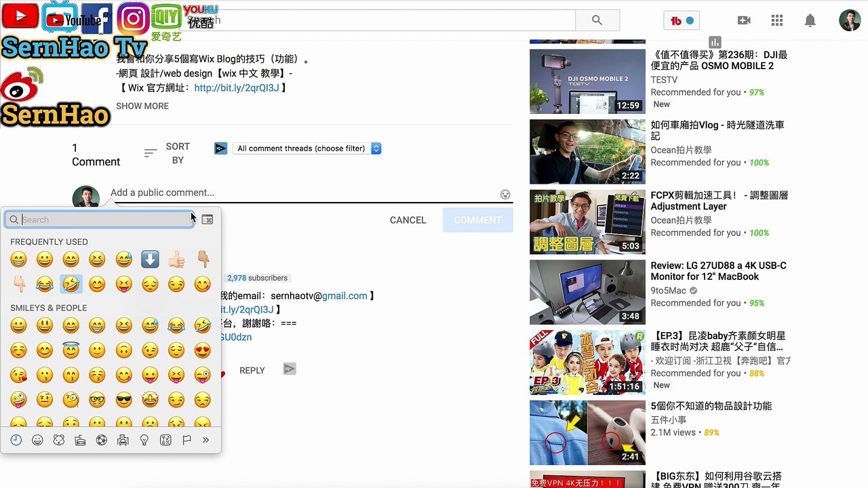
Task: Click the YouTube search magnifier button
Action: 597,20
